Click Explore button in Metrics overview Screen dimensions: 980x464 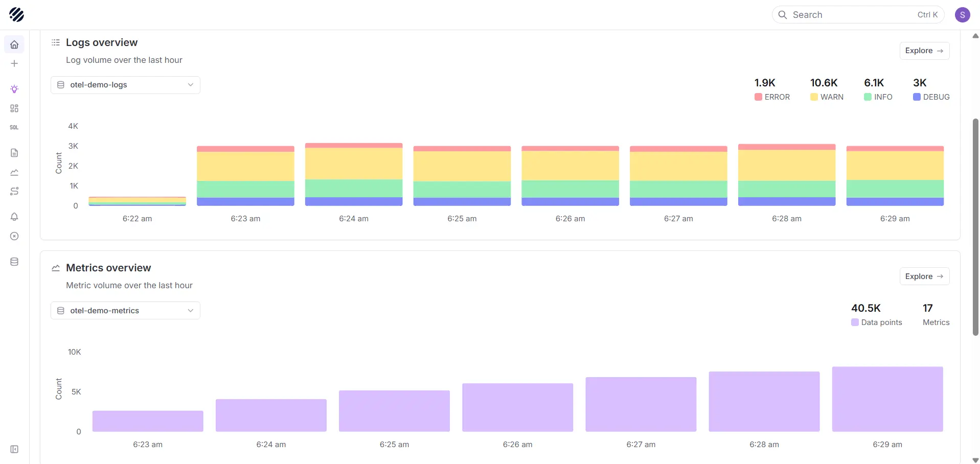pyautogui.click(x=924, y=276)
